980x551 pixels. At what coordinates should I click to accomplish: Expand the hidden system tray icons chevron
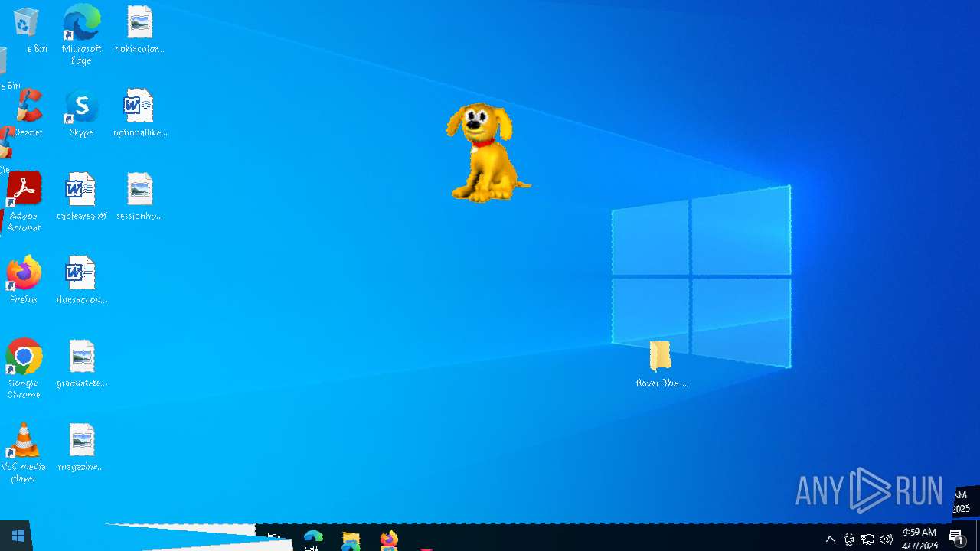pyautogui.click(x=831, y=539)
